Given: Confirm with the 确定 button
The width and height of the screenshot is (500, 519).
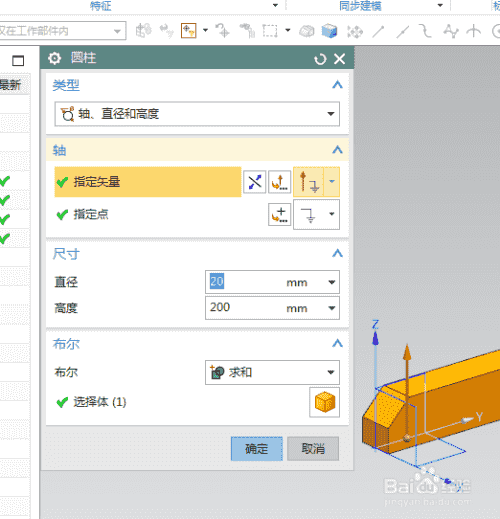Looking at the screenshot, I should point(257,449).
